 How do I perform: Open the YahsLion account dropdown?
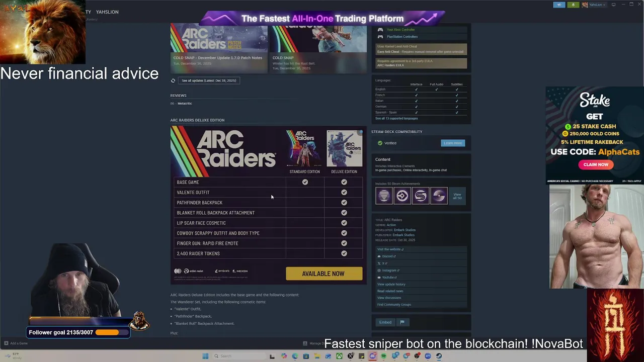tap(594, 5)
